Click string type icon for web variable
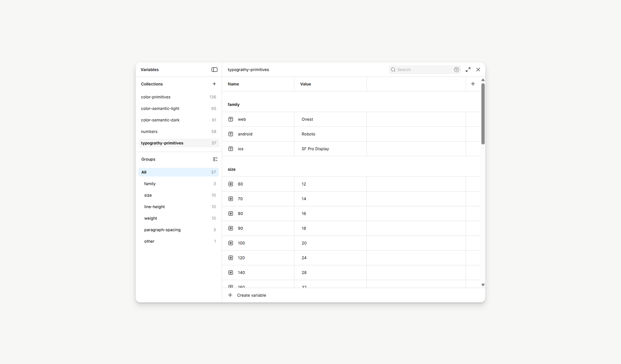 point(231,119)
